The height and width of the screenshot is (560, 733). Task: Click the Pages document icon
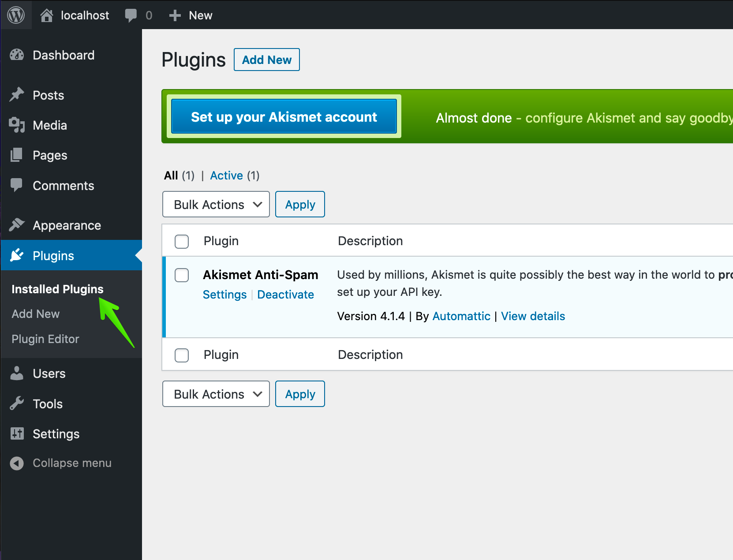17,155
